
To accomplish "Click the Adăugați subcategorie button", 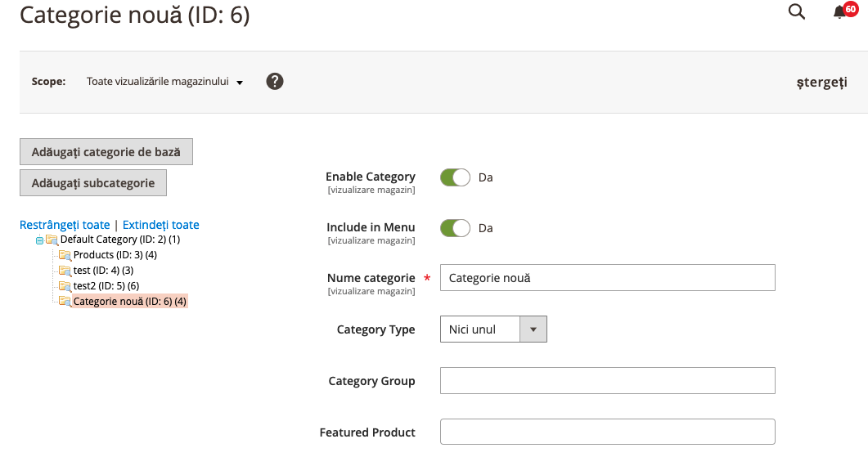I will point(93,182).
